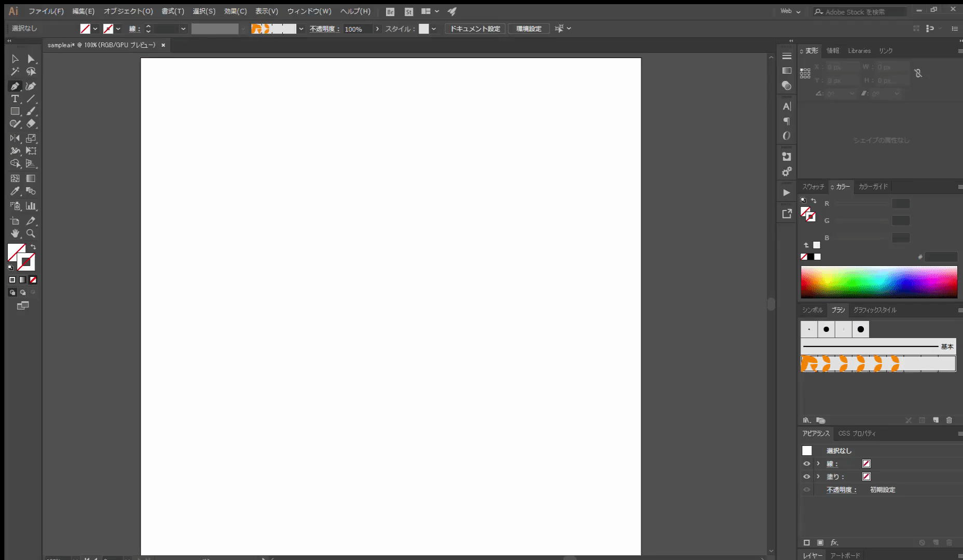963x560 pixels.
Task: Select the Type tool
Action: tap(15, 99)
